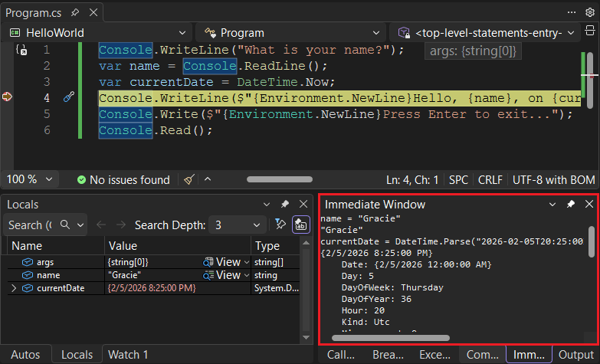Click the screwdriver quick actions icon on line 4
This screenshot has width=600, height=364.
click(x=68, y=97)
